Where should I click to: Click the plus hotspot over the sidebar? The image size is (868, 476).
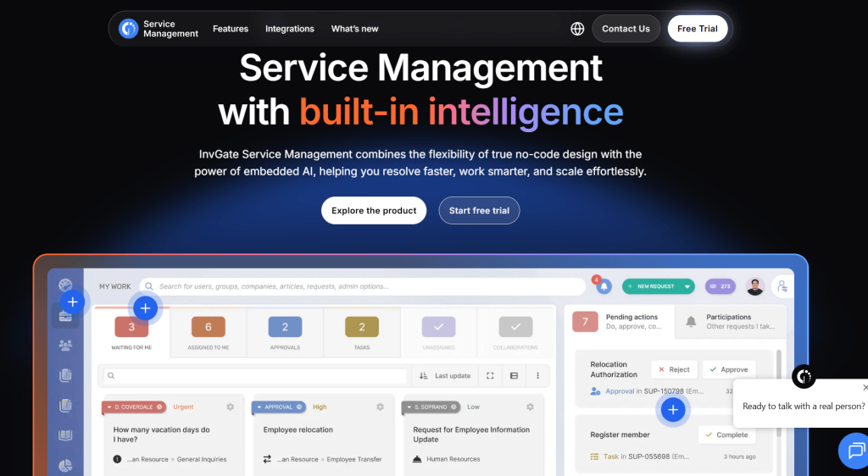(73, 302)
